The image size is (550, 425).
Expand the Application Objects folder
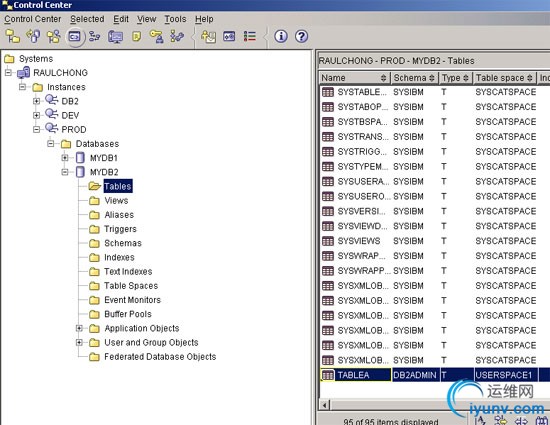click(79, 328)
